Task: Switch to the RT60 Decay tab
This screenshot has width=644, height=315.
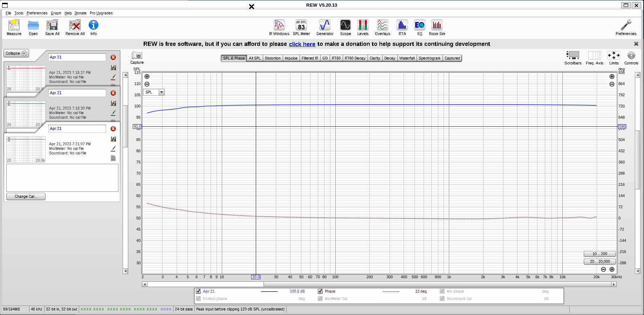Action: click(x=355, y=58)
